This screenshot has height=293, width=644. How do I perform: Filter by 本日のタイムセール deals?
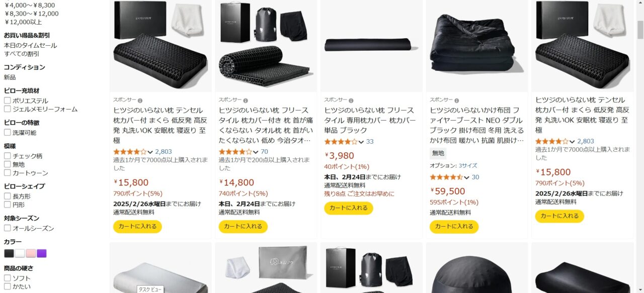pos(31,45)
